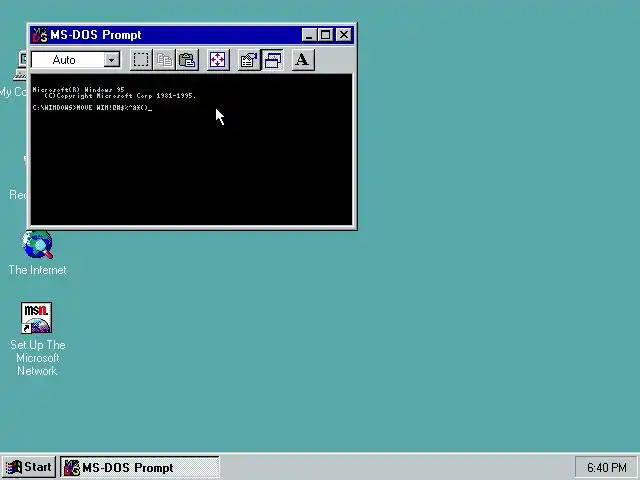Screen dimensions: 640x480
Task: Click the 'Microsoft(R) Windows 95' console line
Action: pos(78,89)
